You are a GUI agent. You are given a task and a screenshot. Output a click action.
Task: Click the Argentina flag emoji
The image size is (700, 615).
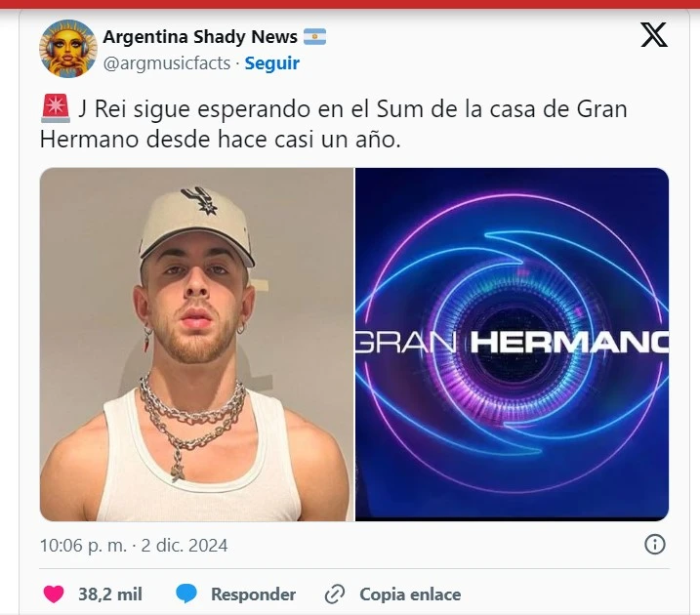click(x=314, y=36)
